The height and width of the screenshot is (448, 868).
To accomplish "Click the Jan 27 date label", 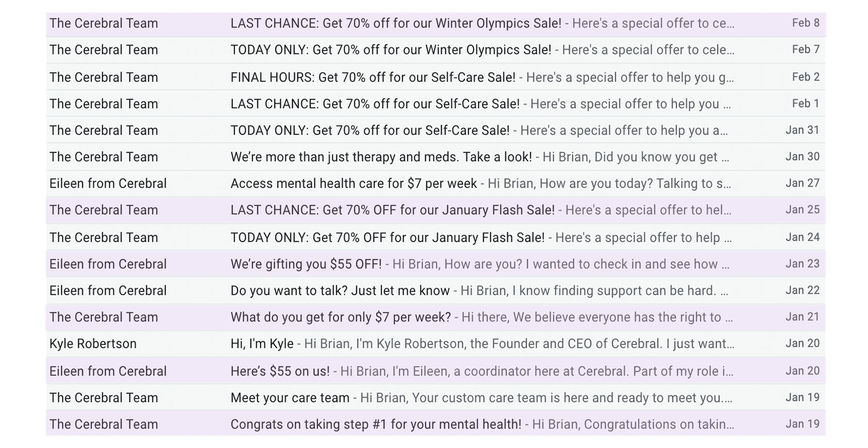I will tap(802, 184).
